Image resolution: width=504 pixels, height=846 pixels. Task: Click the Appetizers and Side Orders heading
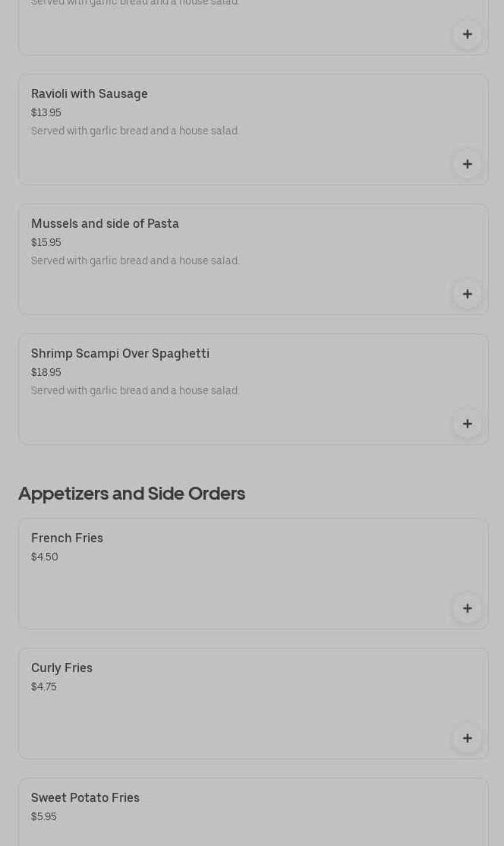[x=131, y=493]
